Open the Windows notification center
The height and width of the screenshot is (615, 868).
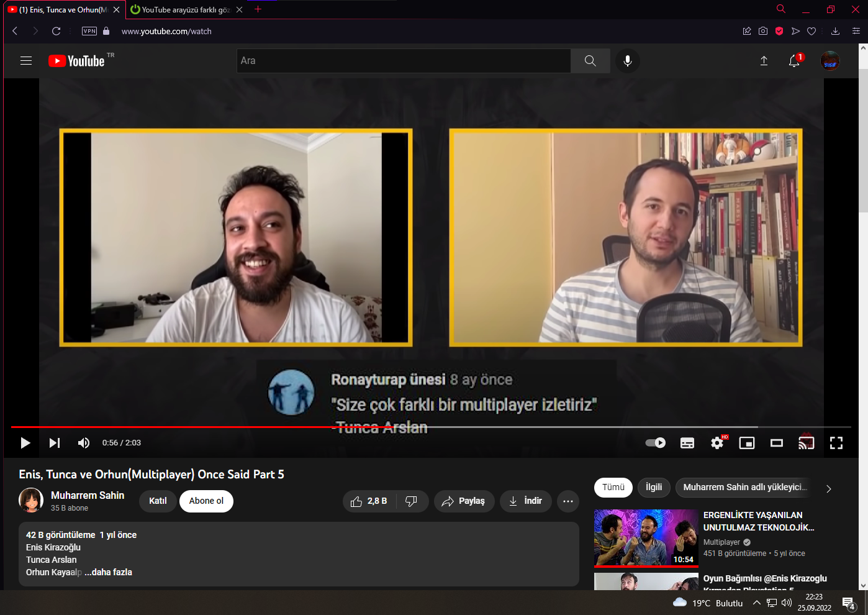[x=849, y=603]
